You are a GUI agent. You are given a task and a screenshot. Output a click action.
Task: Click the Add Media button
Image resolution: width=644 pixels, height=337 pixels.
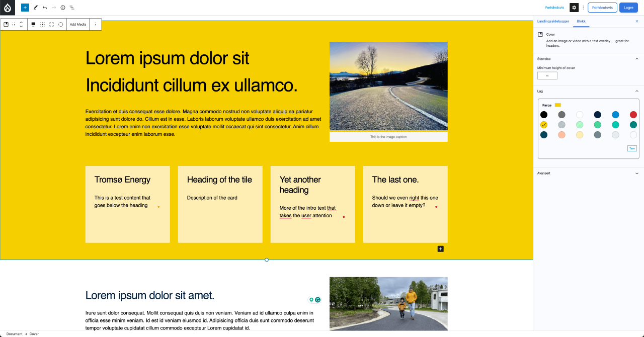[77, 24]
